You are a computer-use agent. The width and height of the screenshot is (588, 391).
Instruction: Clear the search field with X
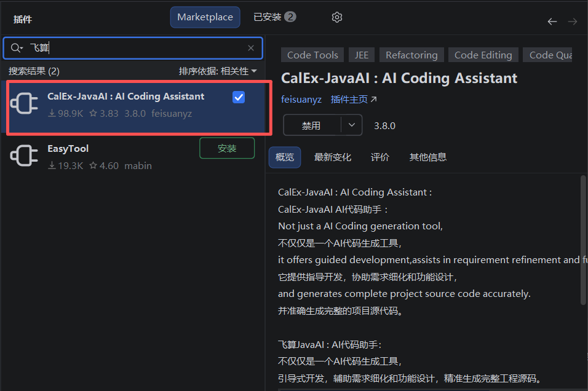251,48
